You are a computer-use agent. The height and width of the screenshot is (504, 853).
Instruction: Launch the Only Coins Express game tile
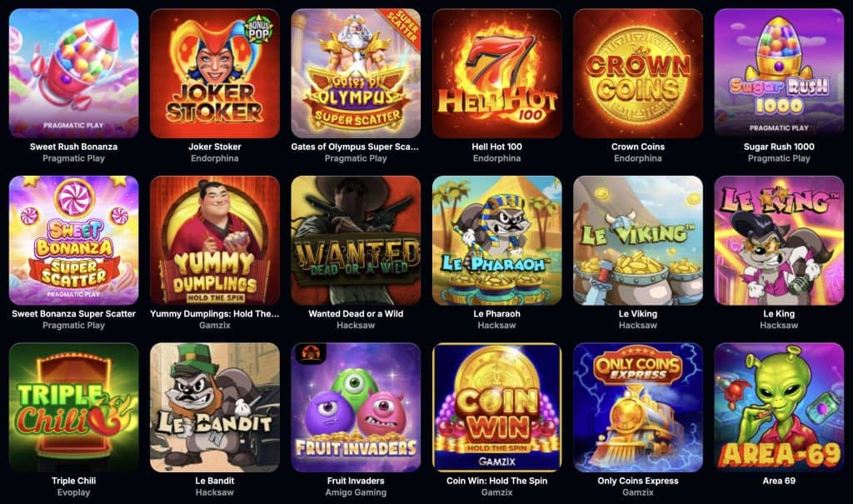pos(638,407)
